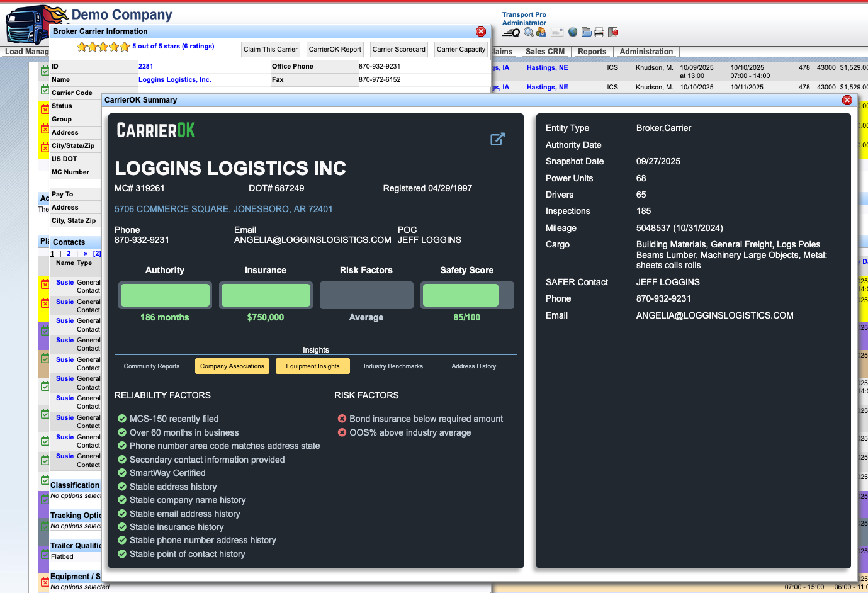This screenshot has height=593, width=868.
Task: Click the five-star rating icons
Action: point(103,47)
